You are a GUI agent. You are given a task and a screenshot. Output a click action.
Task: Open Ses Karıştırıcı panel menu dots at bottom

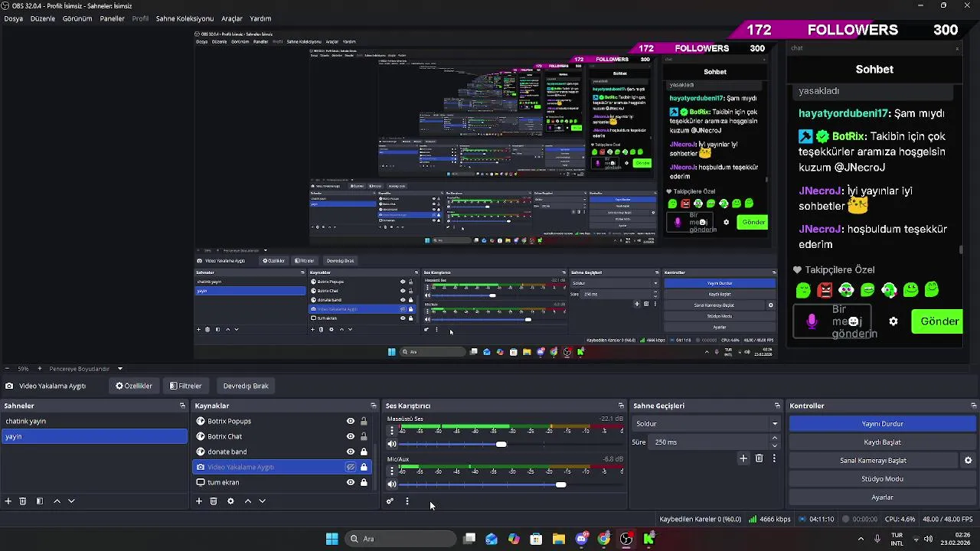(407, 501)
